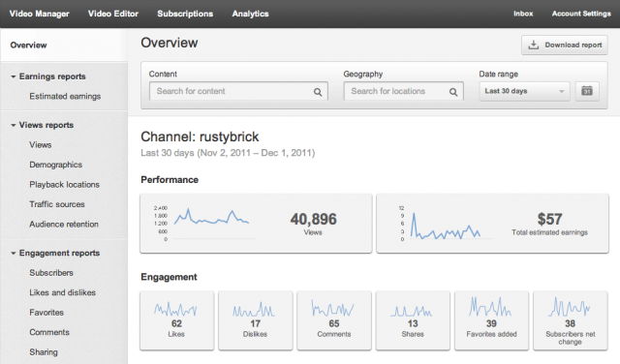Open Estimated earnings report
The width and height of the screenshot is (620, 364).
click(65, 97)
